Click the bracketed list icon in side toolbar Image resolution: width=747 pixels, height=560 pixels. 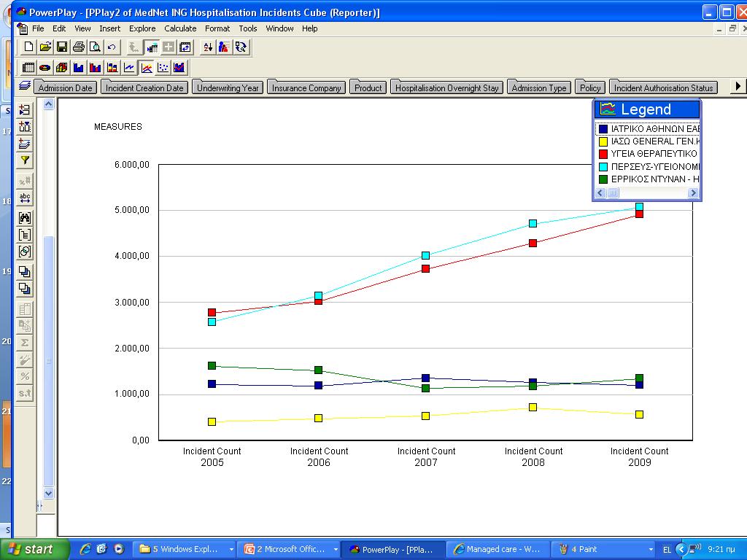pos(25,235)
